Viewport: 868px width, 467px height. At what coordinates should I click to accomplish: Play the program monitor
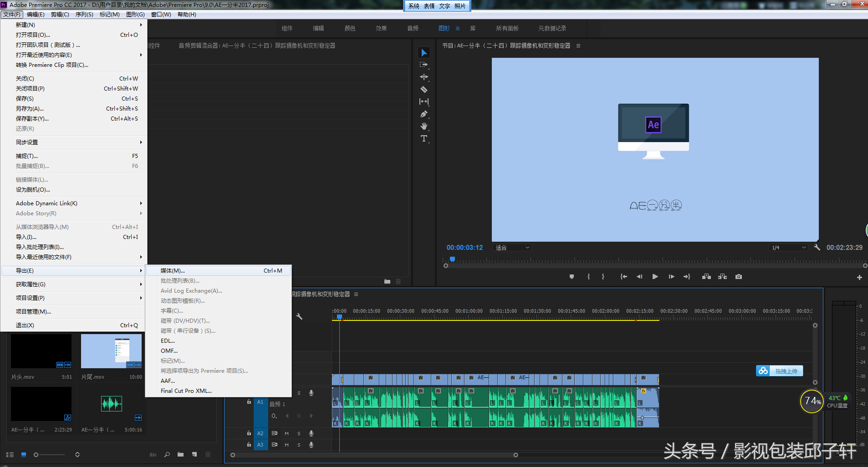tap(655, 277)
